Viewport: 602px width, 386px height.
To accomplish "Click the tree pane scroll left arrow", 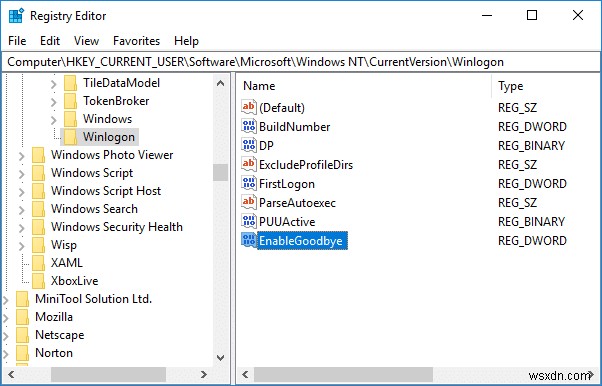I will click(11, 374).
